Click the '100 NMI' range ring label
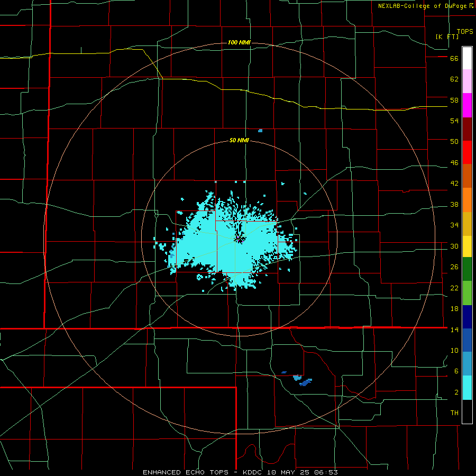This screenshot has height=476, width=476. (x=239, y=42)
